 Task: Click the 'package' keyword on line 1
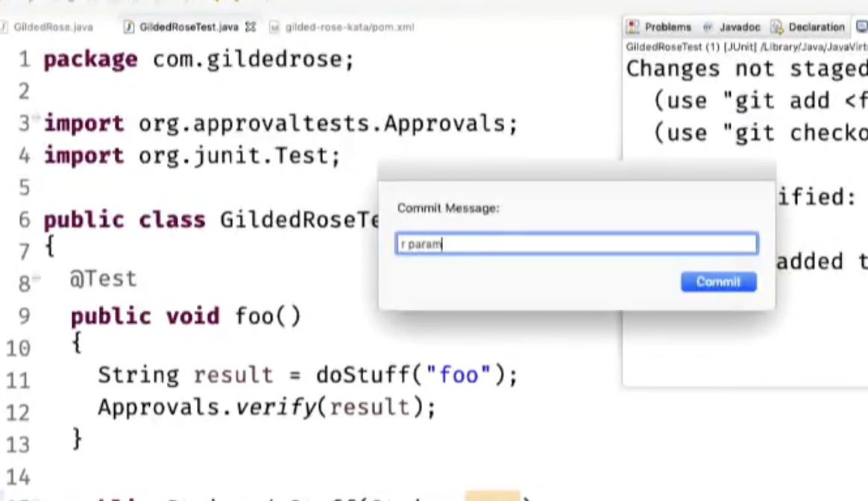click(91, 59)
